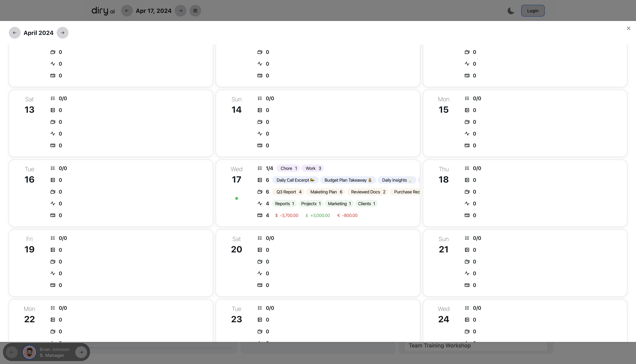The width and height of the screenshot is (636, 364).
Task: Select the Chore task tag
Action: coord(289,168)
